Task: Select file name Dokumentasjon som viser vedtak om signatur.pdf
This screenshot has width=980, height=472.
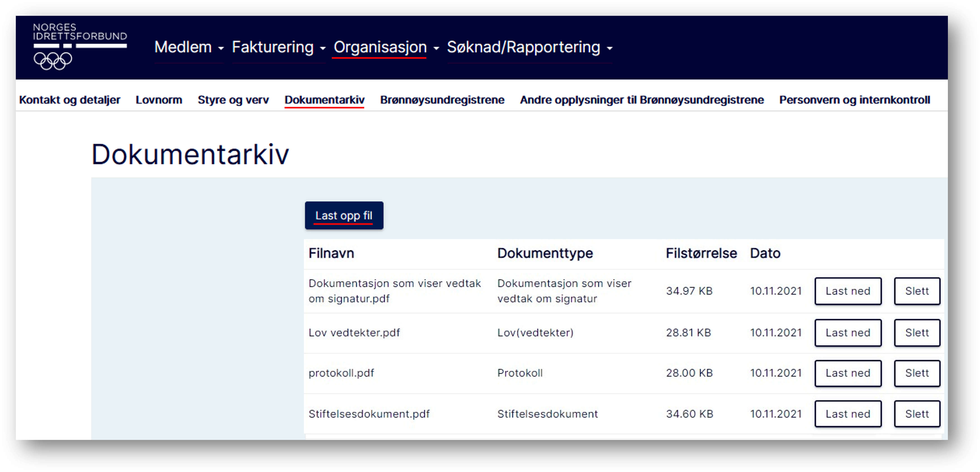Action: click(x=395, y=291)
